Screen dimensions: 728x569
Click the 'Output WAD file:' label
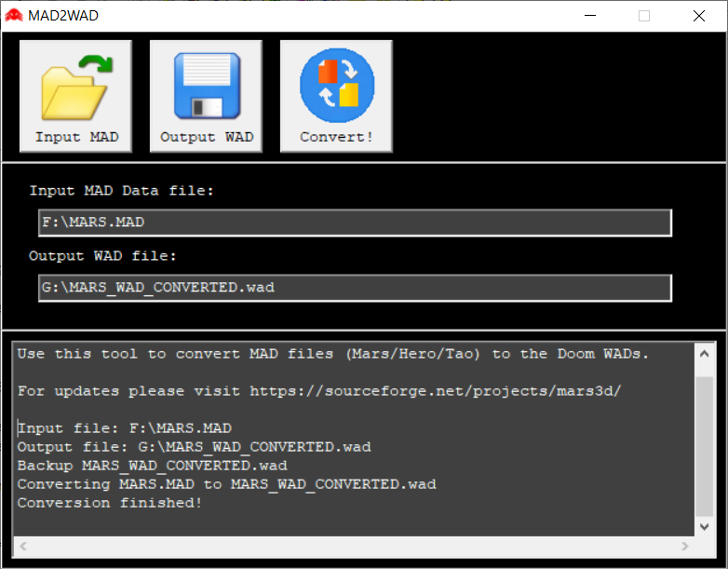pyautogui.click(x=102, y=256)
